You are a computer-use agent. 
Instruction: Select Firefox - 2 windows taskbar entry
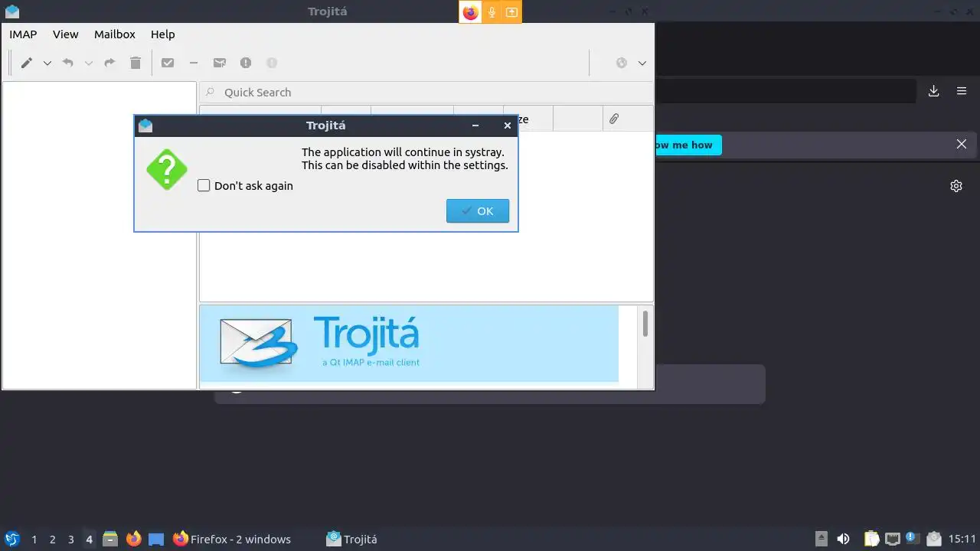tap(232, 539)
